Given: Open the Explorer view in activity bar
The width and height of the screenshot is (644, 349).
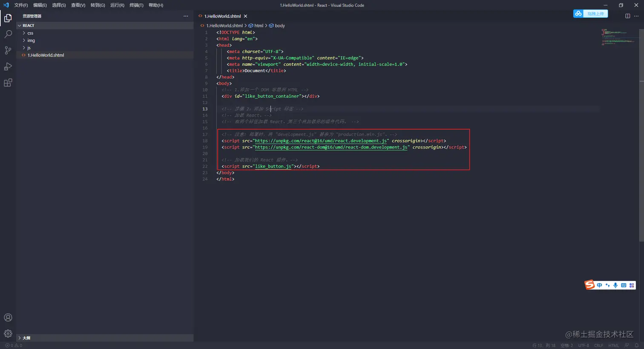Looking at the screenshot, I should [x=8, y=18].
